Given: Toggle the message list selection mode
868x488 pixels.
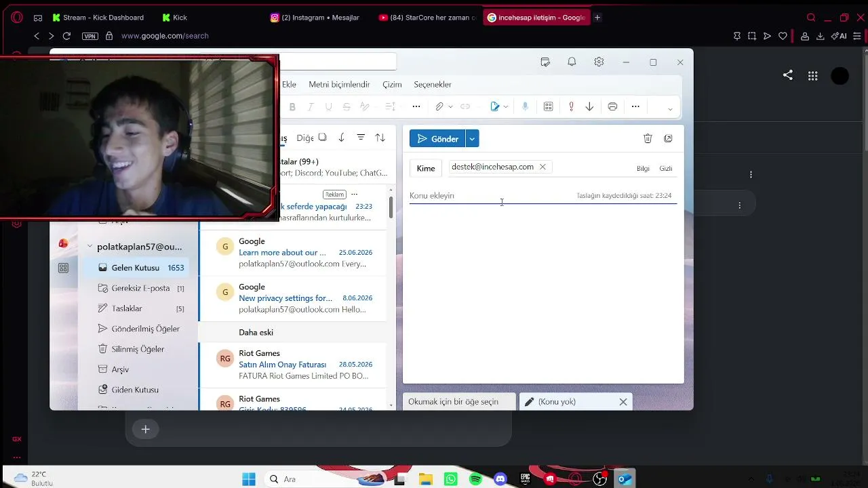Looking at the screenshot, I should (x=323, y=138).
